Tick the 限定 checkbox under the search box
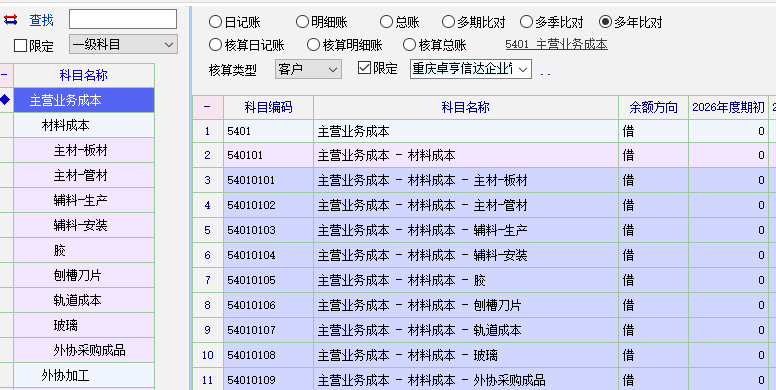776x390 pixels. pyautogui.click(x=20, y=46)
